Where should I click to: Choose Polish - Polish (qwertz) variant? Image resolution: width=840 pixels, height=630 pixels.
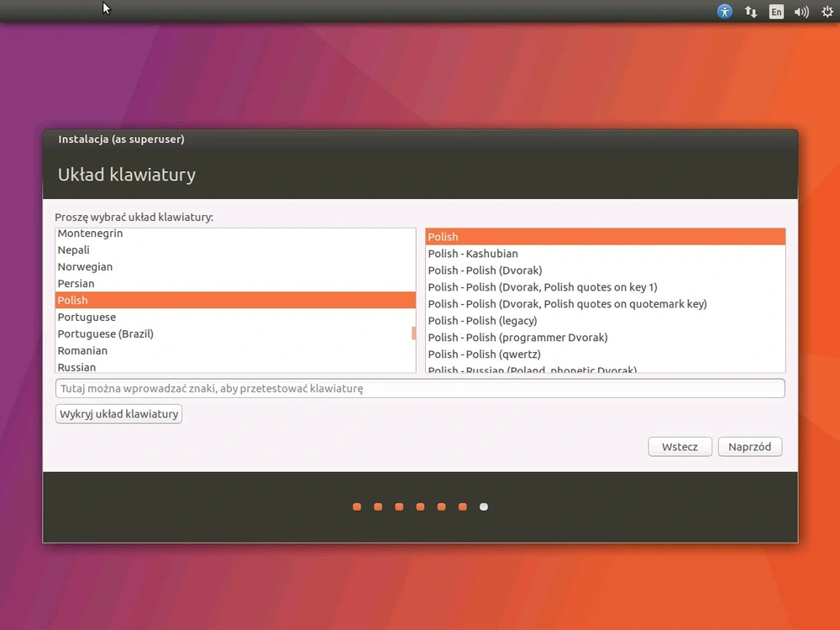[606, 354]
